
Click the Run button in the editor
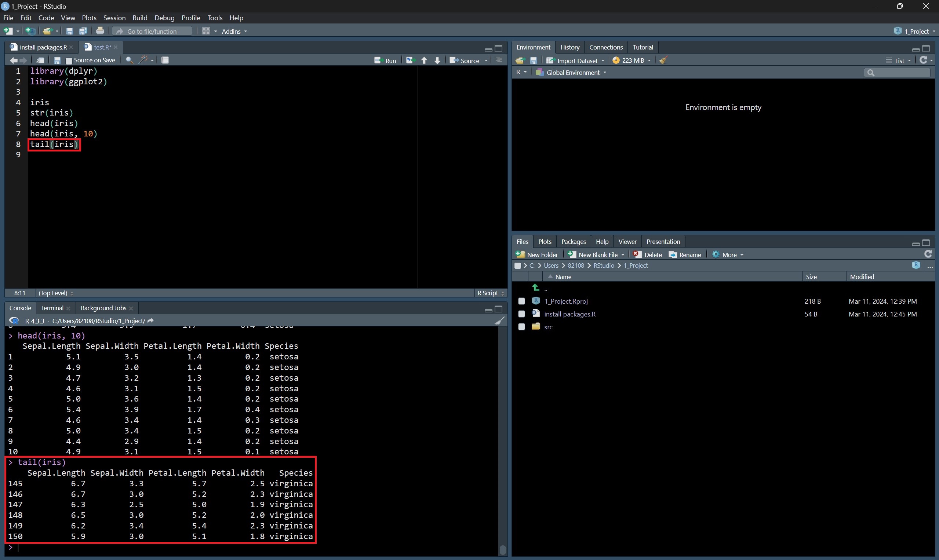[385, 61]
